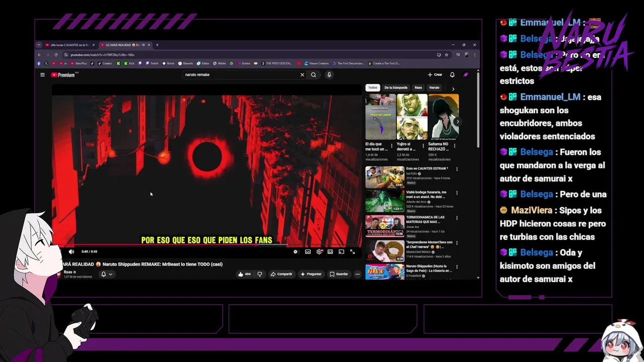Viewport: 644px width, 362px height.
Task: Open the Raas channel notification bell dropdown
Action: point(107,274)
